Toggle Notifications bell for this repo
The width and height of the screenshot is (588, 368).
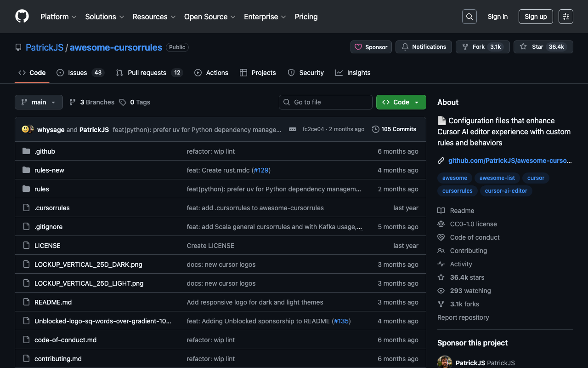click(x=424, y=47)
